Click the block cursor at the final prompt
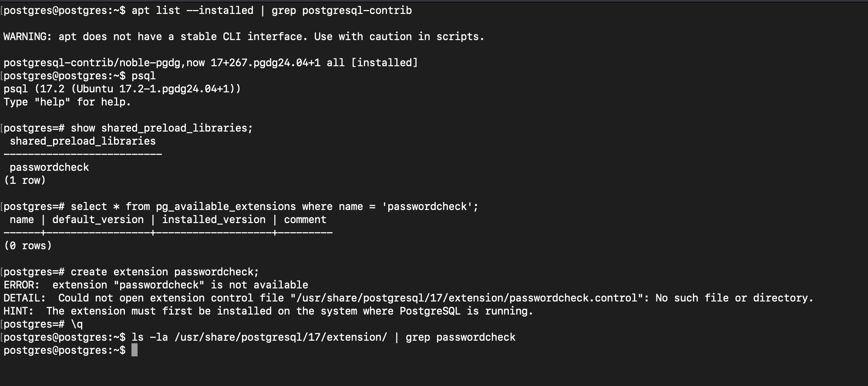Viewport: 868px width, 386px height. [x=135, y=350]
